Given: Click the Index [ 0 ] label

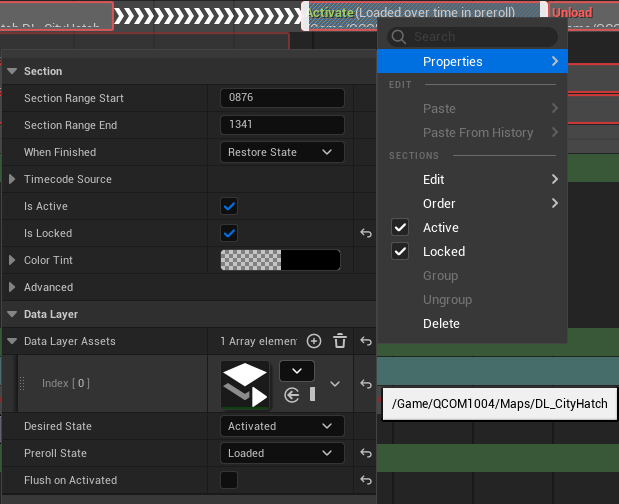Looking at the screenshot, I should (x=66, y=383).
